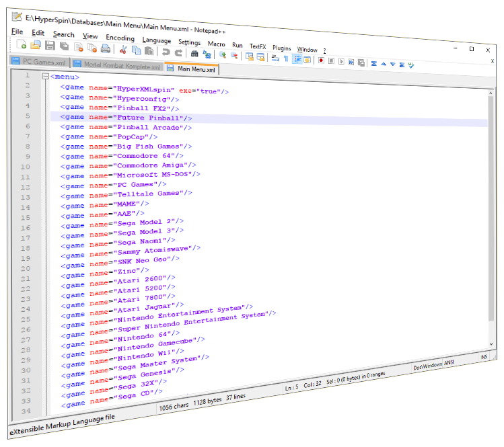
Task: Click the Save All icon
Action: tap(65, 46)
